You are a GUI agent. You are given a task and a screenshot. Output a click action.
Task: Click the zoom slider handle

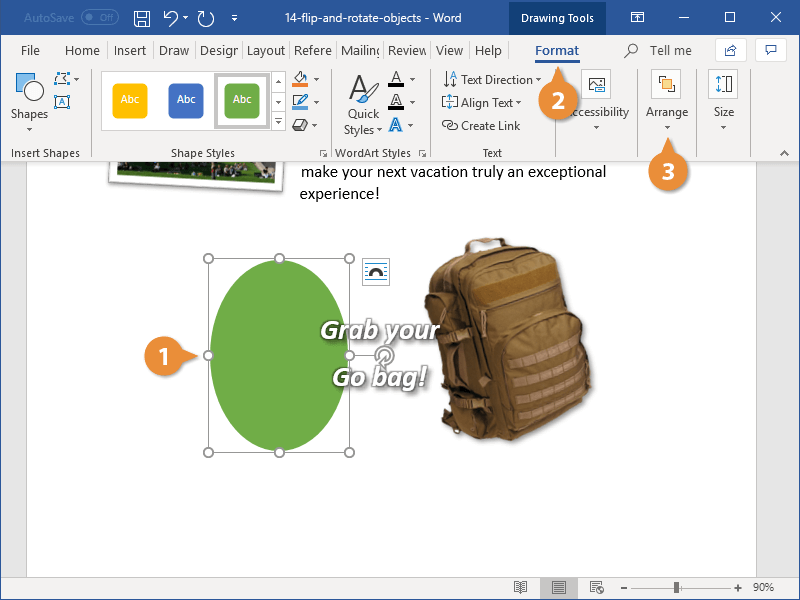point(676,588)
